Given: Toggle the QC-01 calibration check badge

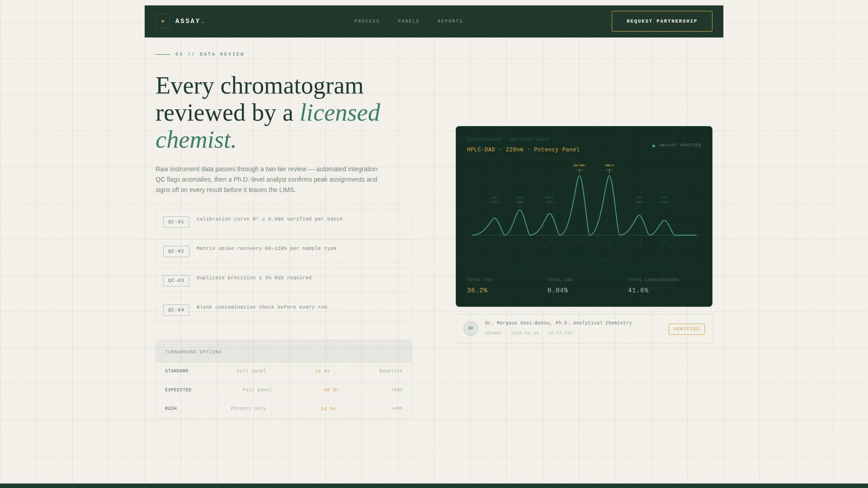Looking at the screenshot, I should [176, 222].
